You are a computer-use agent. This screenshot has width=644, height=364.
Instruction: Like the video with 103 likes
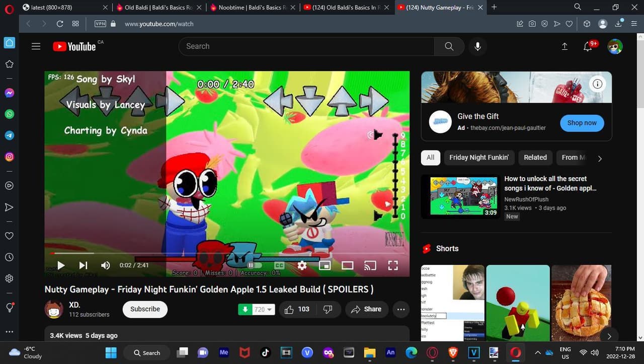click(297, 309)
